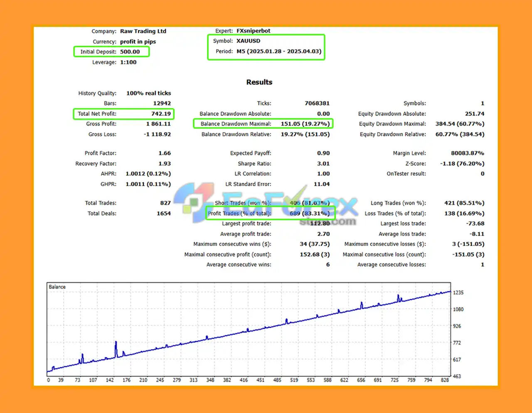Click the Margin Level value 80083.87%
The image size is (532, 413).
(x=468, y=153)
